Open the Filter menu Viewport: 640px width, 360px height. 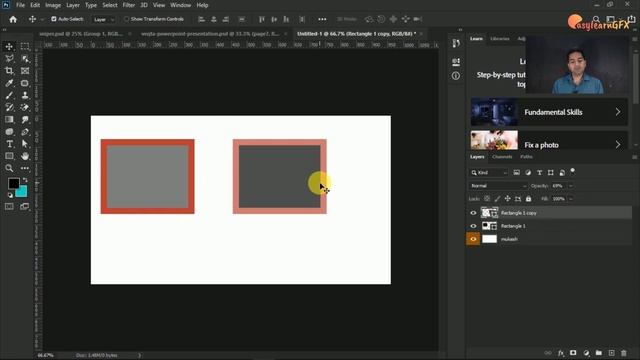(129, 5)
